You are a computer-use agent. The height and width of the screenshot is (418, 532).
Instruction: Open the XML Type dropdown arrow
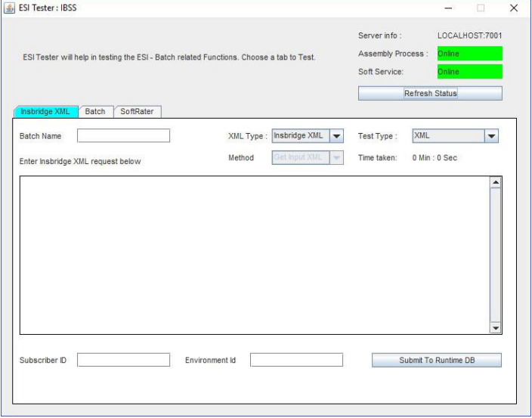click(x=336, y=136)
